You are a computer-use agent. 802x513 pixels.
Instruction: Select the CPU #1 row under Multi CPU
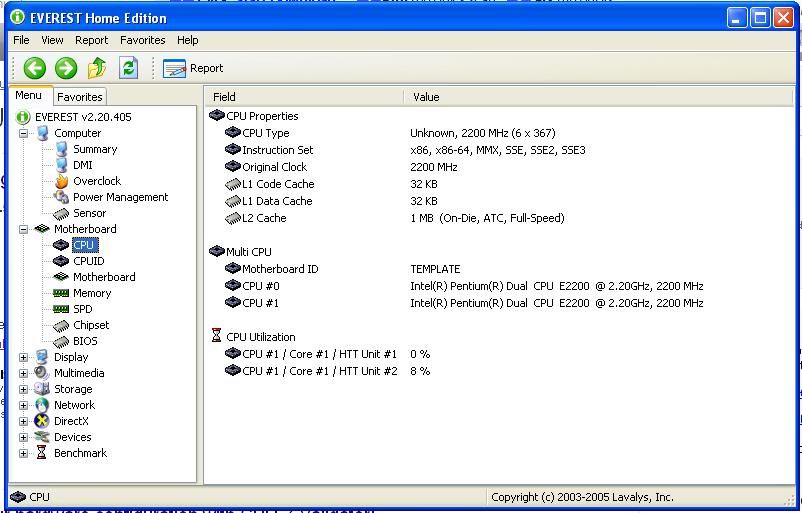click(x=464, y=303)
